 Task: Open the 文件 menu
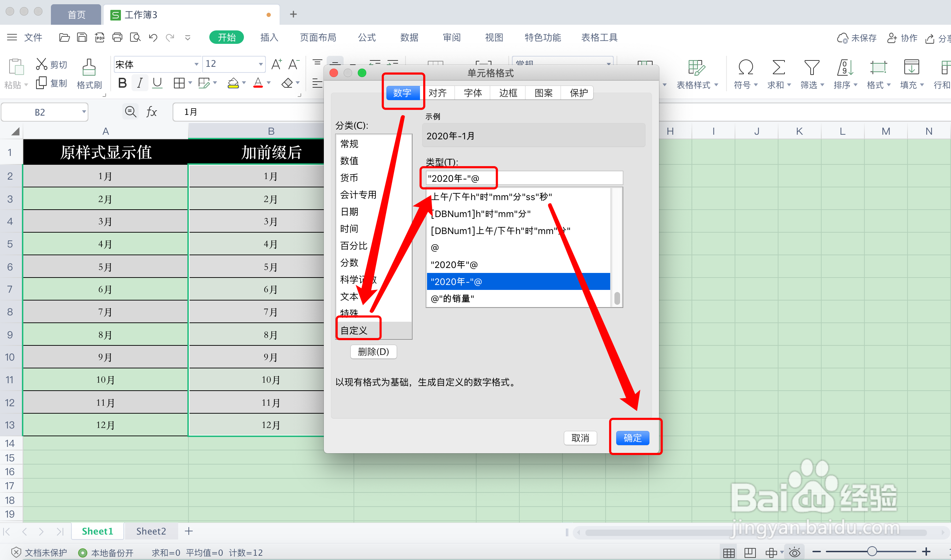33,37
